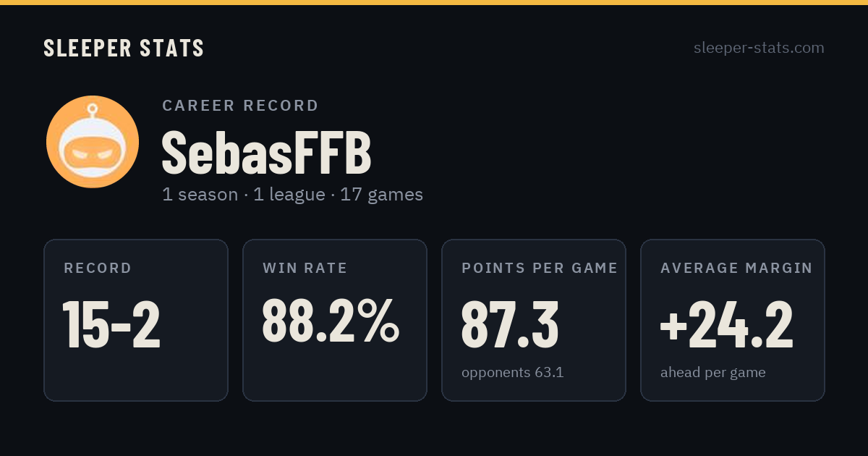Click the SLEEPER STATS logo text

(x=124, y=48)
